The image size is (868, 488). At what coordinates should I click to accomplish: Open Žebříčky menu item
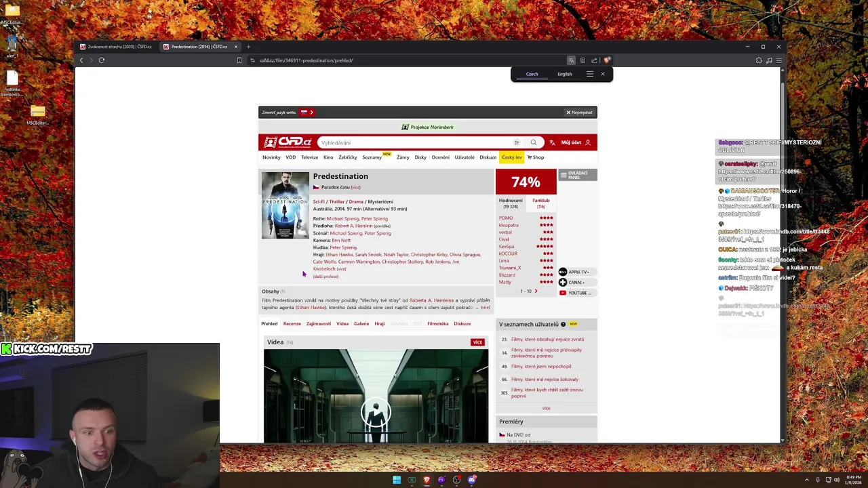[x=348, y=157]
